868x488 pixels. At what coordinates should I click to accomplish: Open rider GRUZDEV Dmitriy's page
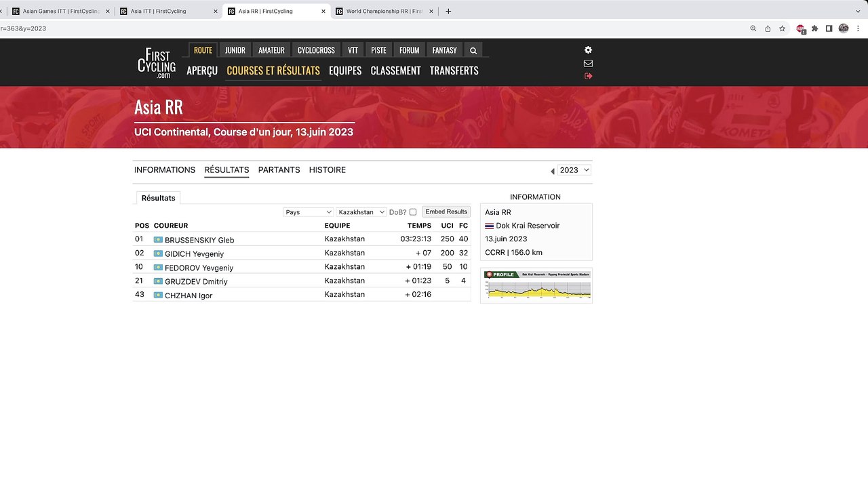pos(196,281)
